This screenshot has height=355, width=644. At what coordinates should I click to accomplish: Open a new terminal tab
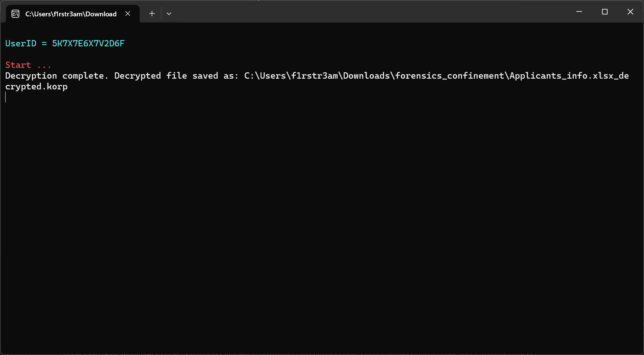152,14
